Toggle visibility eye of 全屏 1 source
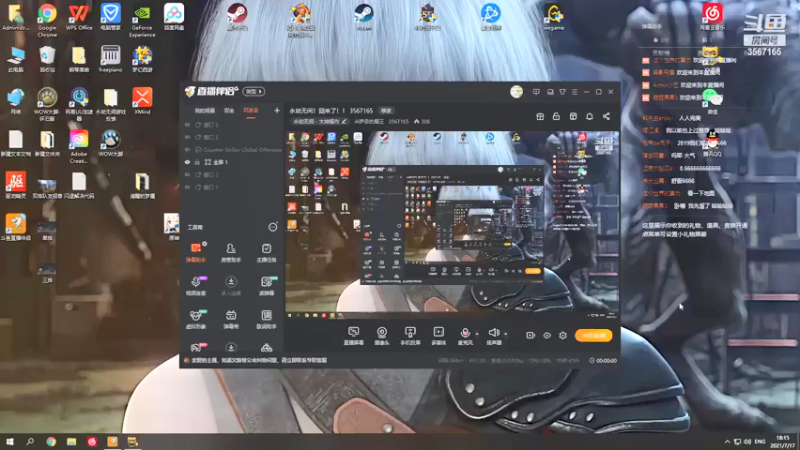Image resolution: width=800 pixels, height=450 pixels. 187,162
